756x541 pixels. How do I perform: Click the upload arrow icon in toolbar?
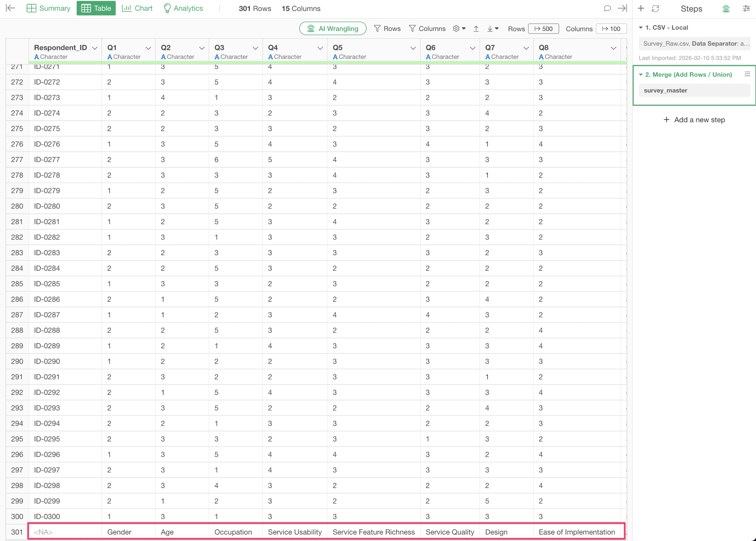pyautogui.click(x=476, y=29)
